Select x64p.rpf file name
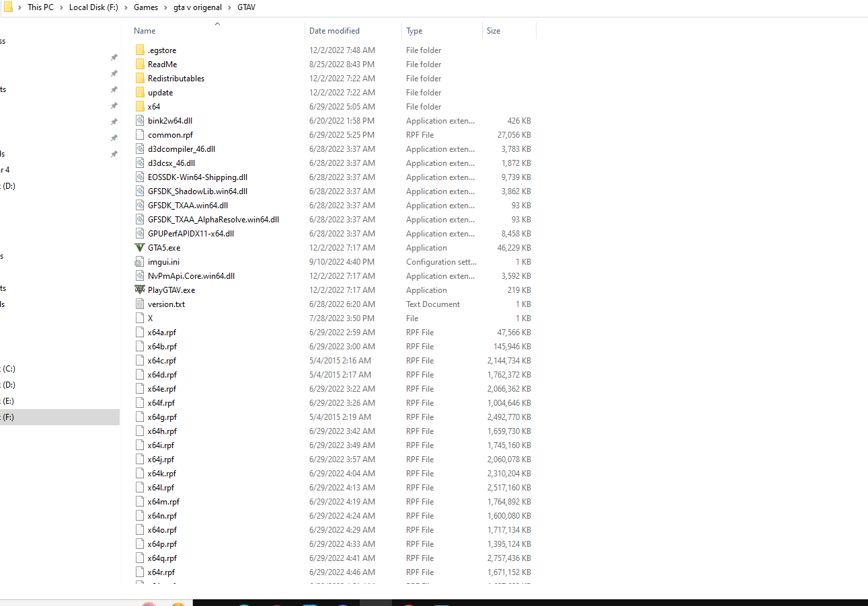 [x=162, y=544]
